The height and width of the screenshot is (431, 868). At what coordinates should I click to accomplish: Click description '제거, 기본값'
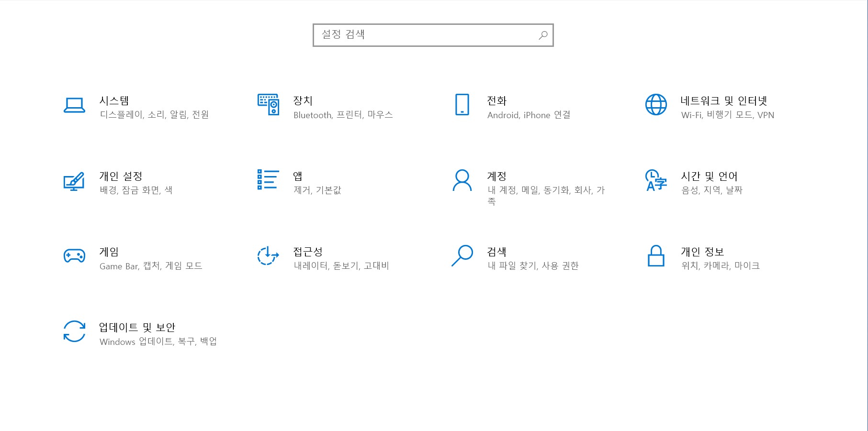click(317, 190)
